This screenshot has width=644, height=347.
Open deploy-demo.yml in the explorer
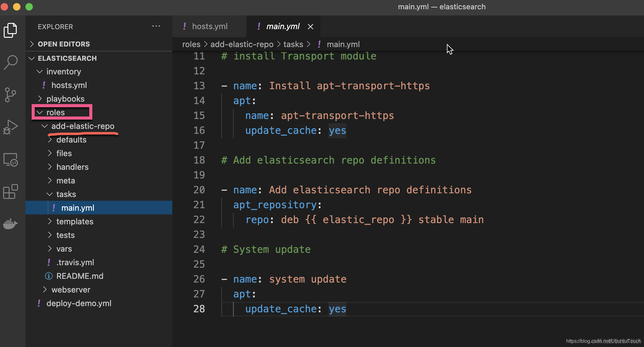(x=79, y=303)
